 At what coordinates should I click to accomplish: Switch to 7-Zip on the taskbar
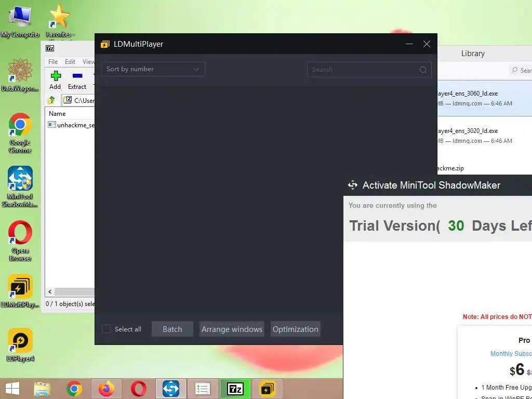pos(235,389)
